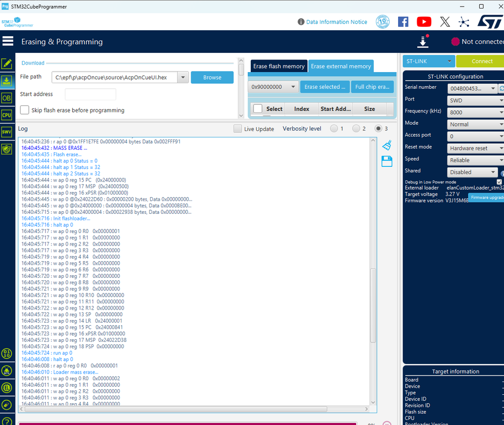Open the Access port dropdown
This screenshot has width=504, height=425.
pyautogui.click(x=475, y=137)
